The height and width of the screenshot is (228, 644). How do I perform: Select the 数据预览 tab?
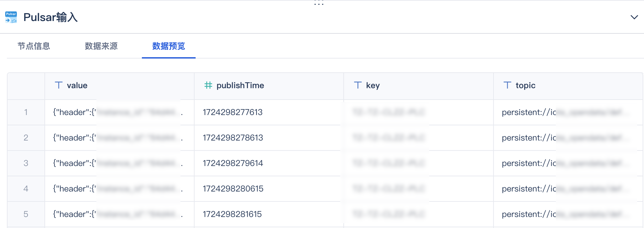tap(169, 46)
